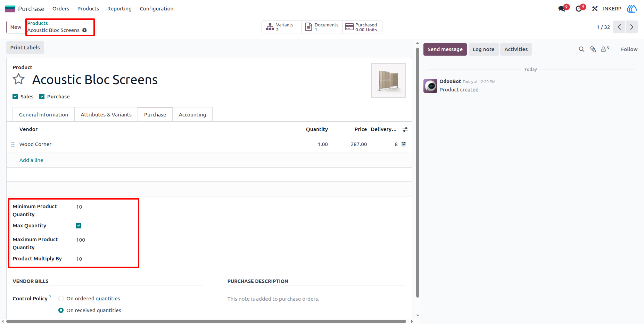Go to the next product record

coord(632,27)
